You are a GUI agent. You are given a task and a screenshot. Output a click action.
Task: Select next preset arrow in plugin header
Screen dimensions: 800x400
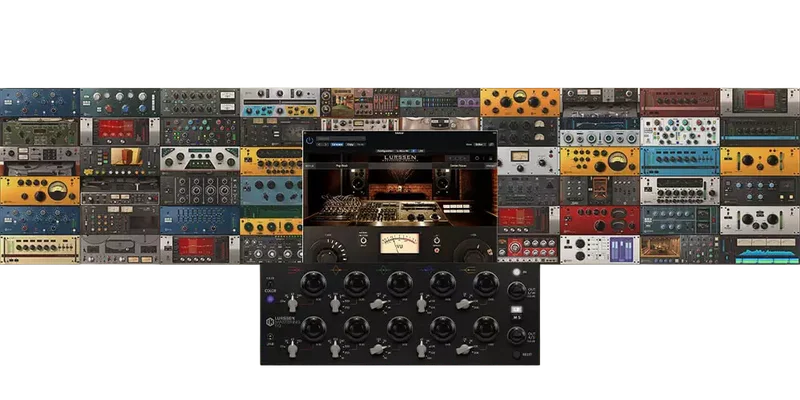click(327, 144)
